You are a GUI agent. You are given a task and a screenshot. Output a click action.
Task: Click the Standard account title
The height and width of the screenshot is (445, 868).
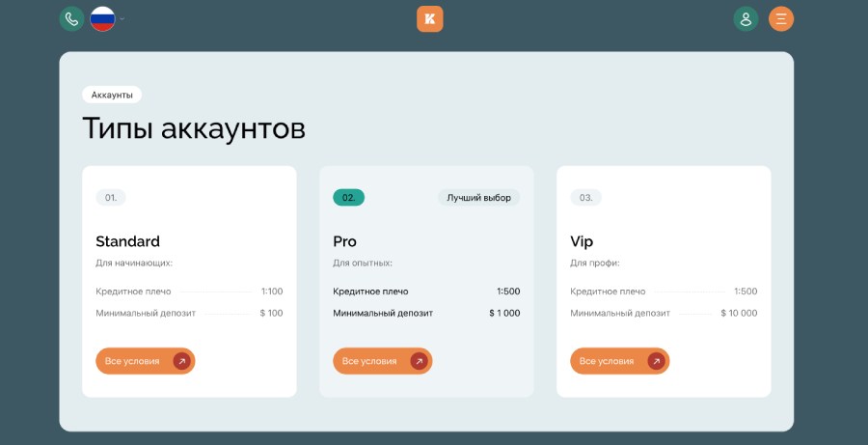coord(128,241)
